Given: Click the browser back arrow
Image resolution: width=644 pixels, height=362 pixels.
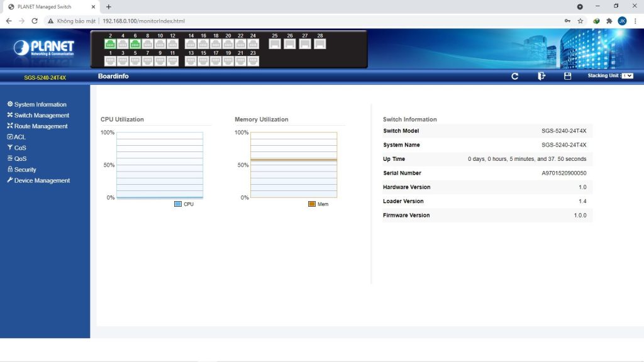Looking at the screenshot, I should pyautogui.click(x=9, y=21).
